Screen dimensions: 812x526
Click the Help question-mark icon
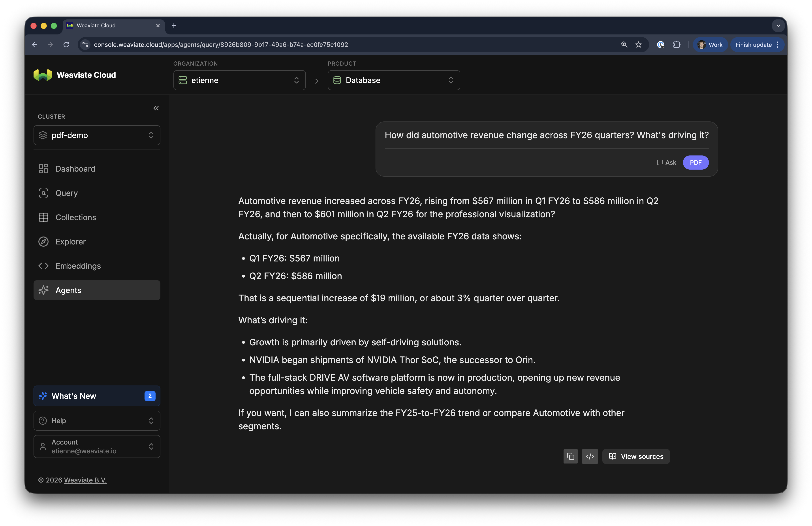pyautogui.click(x=43, y=420)
